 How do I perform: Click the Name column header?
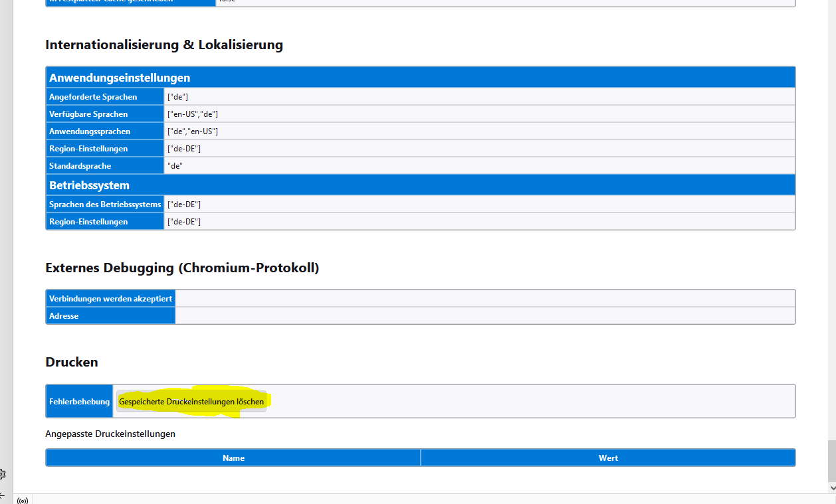click(233, 458)
